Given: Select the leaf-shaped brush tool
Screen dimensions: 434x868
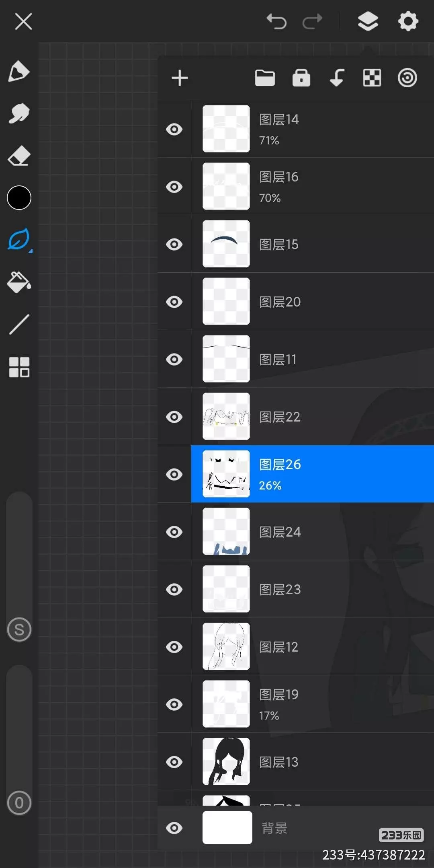Looking at the screenshot, I should [x=19, y=240].
